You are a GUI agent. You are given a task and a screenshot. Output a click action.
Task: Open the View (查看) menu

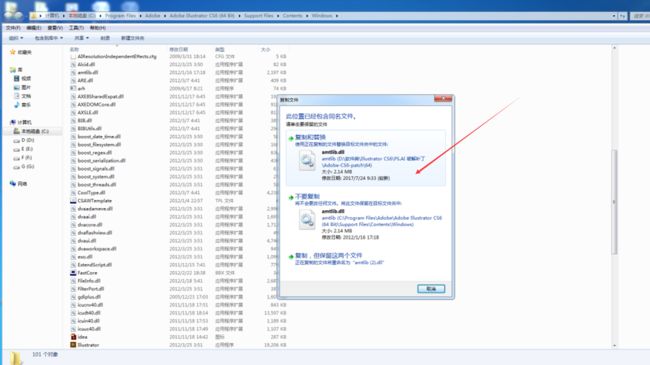point(55,28)
